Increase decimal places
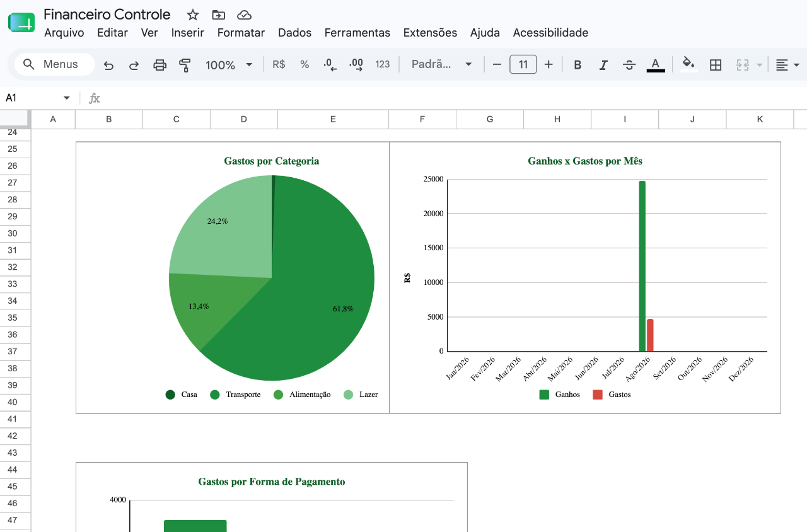 pyautogui.click(x=356, y=64)
